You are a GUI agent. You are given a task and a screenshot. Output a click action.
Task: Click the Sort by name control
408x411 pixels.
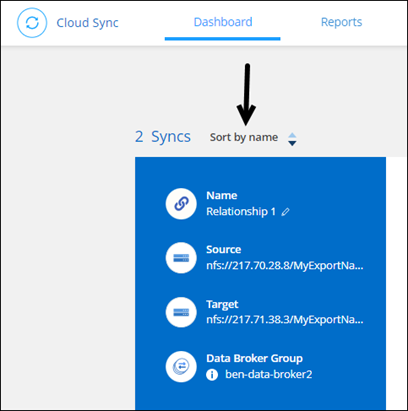pyautogui.click(x=244, y=137)
